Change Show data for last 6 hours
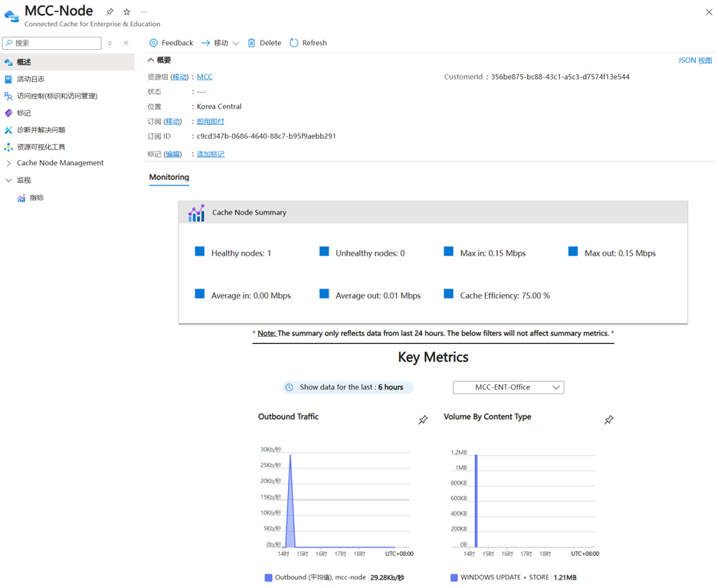 348,387
